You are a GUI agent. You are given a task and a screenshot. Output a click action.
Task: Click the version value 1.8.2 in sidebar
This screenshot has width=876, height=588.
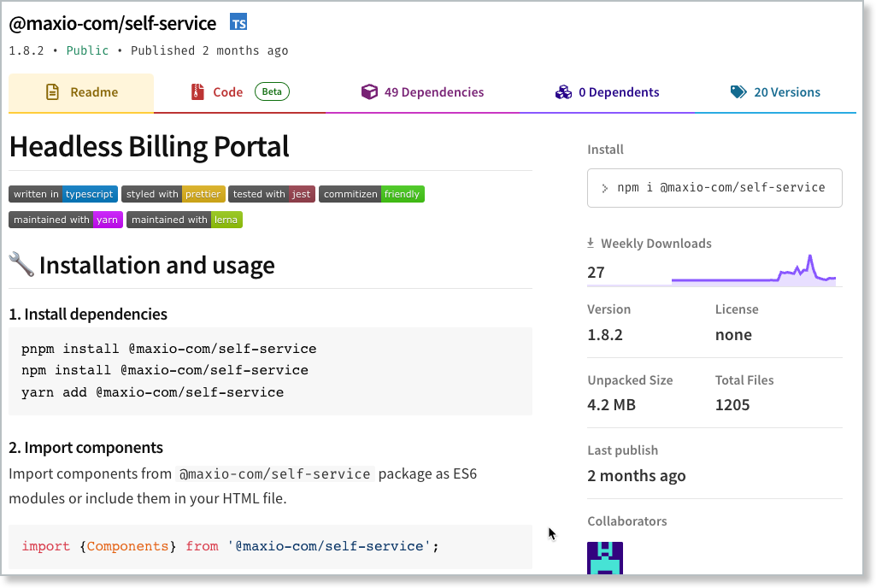click(x=604, y=335)
